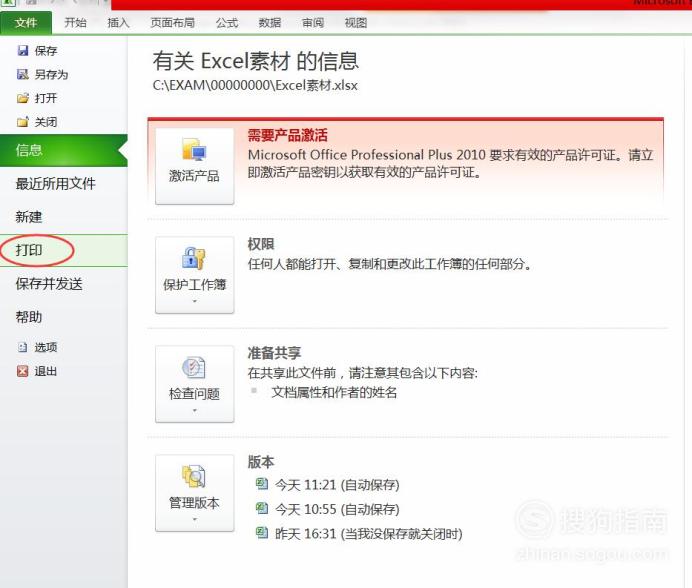
Task: Open the 今天 10:55 autosaved version
Action: point(337,509)
